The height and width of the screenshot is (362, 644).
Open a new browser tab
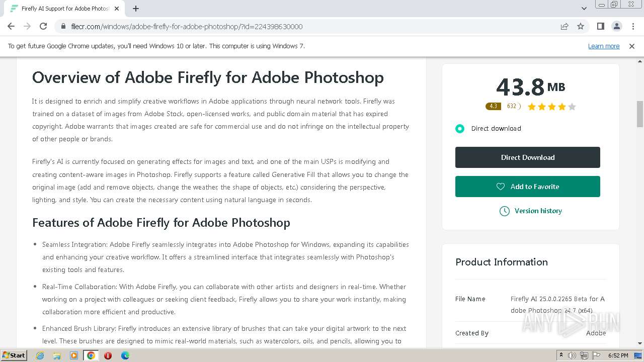136,9
